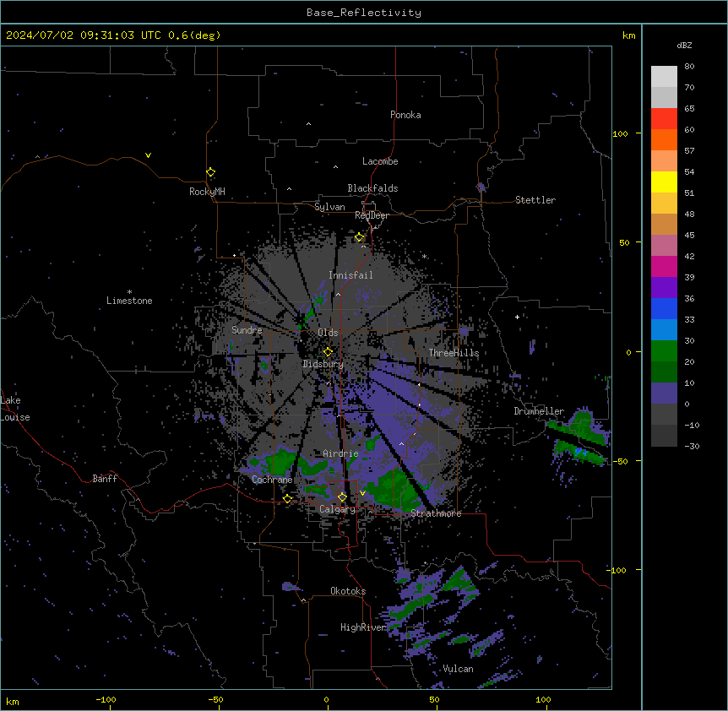Click the yellow V marker northwest of RockyMH

pos(148,155)
